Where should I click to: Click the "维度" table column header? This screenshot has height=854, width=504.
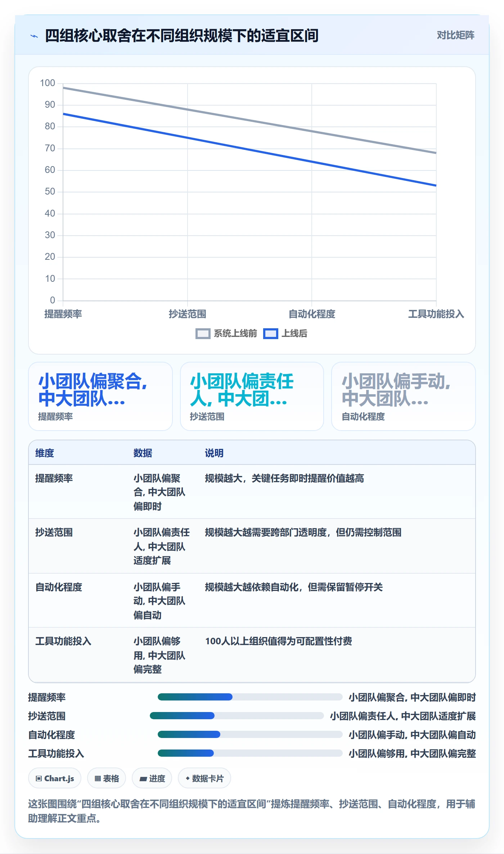click(45, 453)
